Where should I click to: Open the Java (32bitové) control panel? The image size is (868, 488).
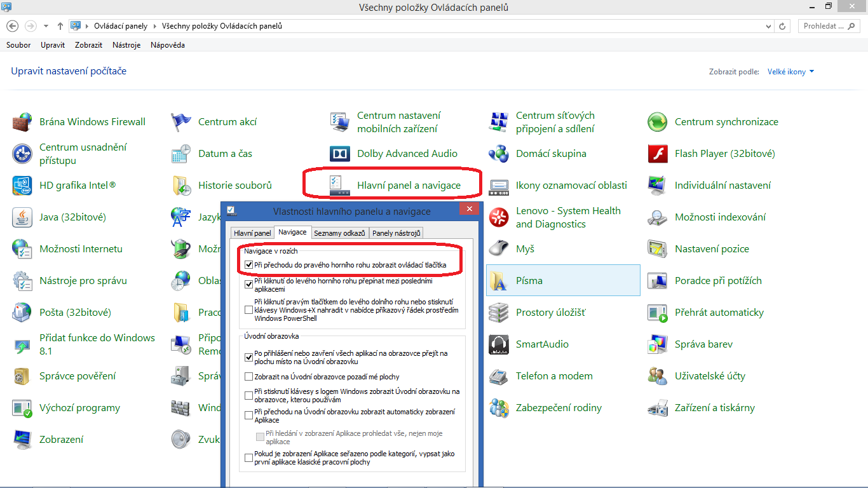click(59, 217)
